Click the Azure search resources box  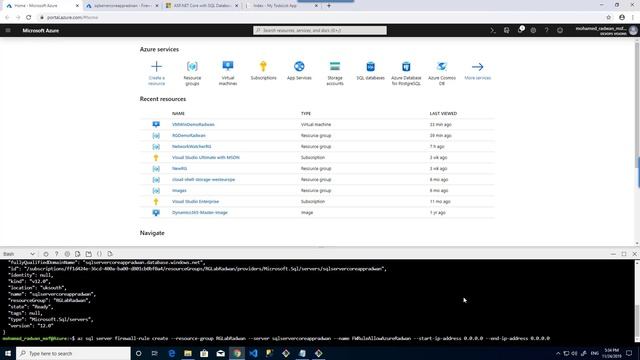[x=320, y=30]
